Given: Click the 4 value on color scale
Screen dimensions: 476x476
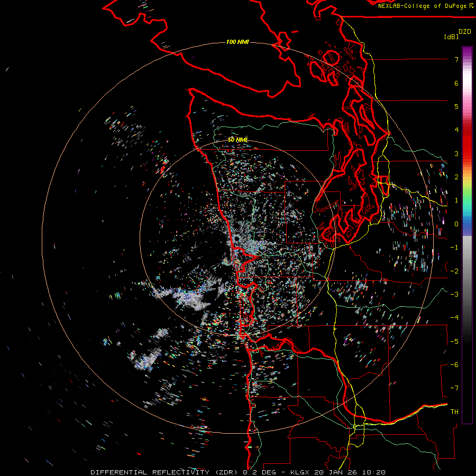Looking at the screenshot, I should pyautogui.click(x=456, y=130).
